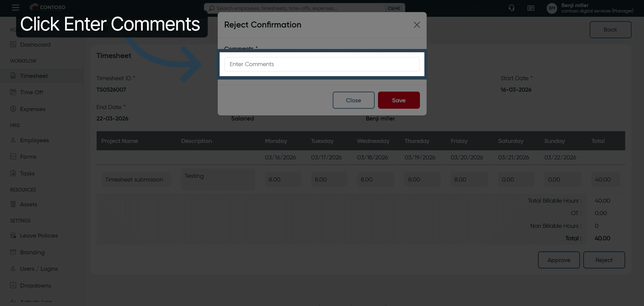Click the Expenses dollar icon
The image size is (644, 306).
(13, 109)
